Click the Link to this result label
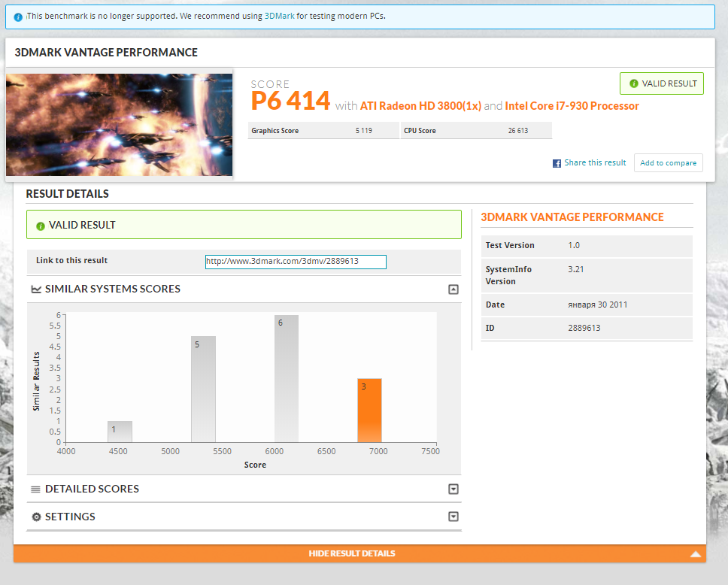Screen dimensions: 728x585 [x=72, y=260]
